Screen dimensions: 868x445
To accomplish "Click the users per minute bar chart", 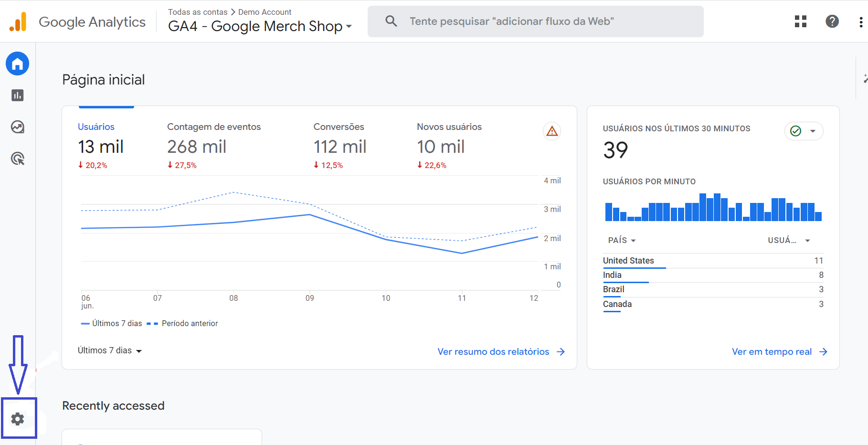I will tap(713, 207).
